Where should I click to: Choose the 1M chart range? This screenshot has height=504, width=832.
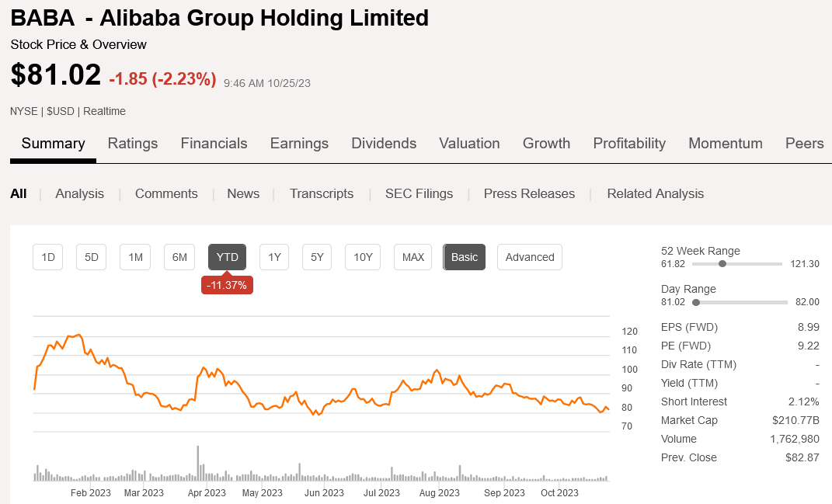[x=135, y=257]
